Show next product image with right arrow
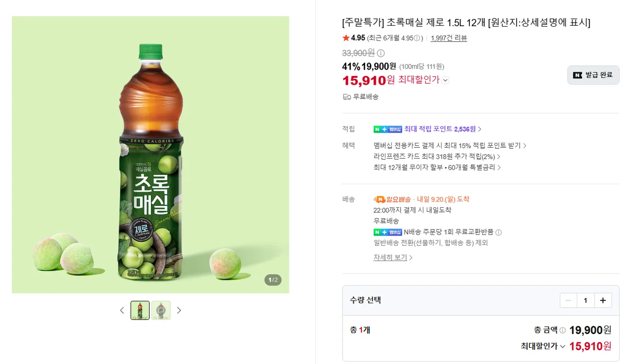Image resolution: width=631 pixels, height=364 pixels. coord(179,310)
